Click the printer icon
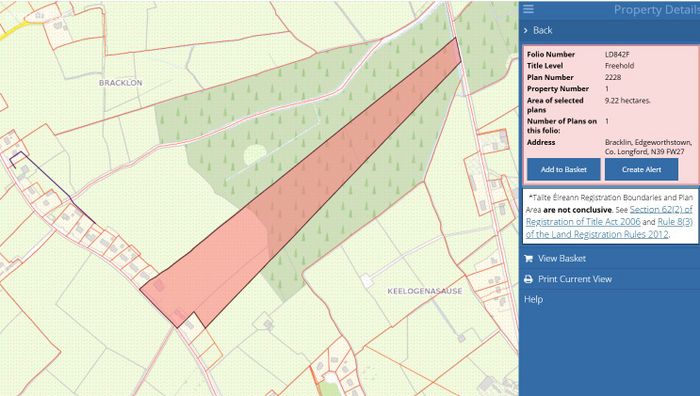Screen dimensions: 700x396 point(529,279)
